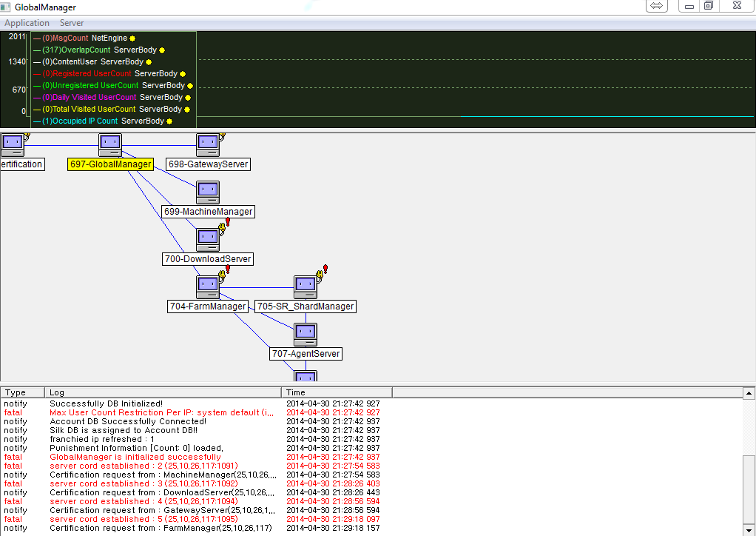Screen dimensions: 756x536
Task: Click yellow dot next to OverlapCount ServerBody
Action: [x=162, y=50]
